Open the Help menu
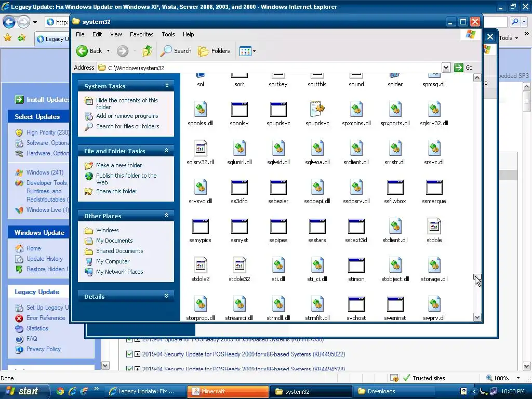This screenshot has width=532, height=399. pyautogui.click(x=188, y=34)
